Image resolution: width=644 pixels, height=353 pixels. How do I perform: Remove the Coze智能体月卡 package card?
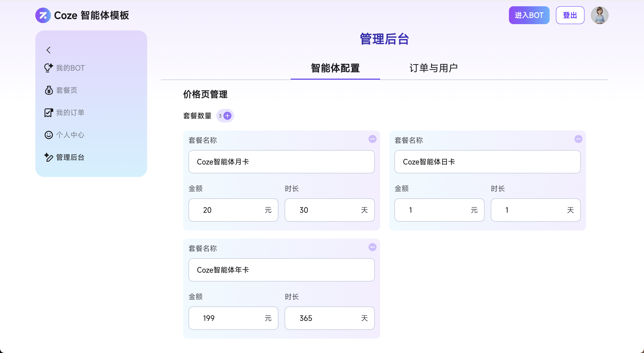pos(372,139)
